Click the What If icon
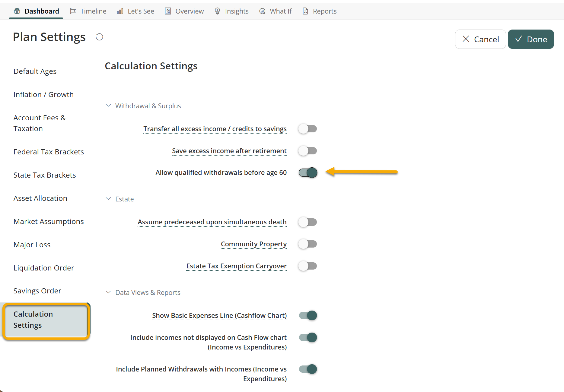This screenshot has height=392, width=564. click(263, 11)
